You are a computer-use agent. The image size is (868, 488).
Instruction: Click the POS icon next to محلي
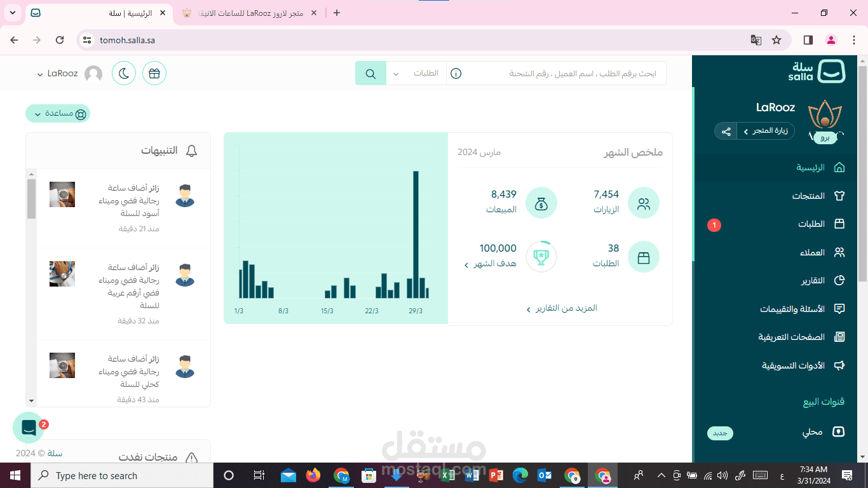coord(839,432)
